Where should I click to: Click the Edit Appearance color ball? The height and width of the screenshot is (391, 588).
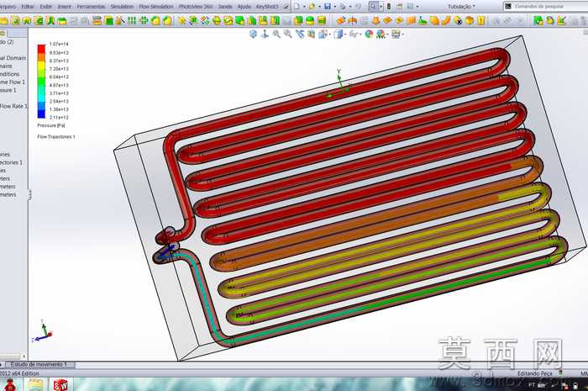(x=369, y=34)
